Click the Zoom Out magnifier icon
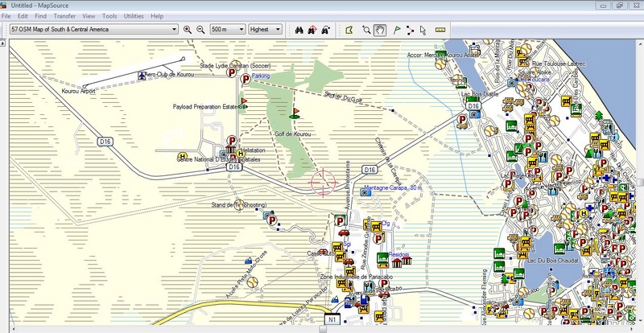This screenshot has width=644, height=333. (200, 30)
